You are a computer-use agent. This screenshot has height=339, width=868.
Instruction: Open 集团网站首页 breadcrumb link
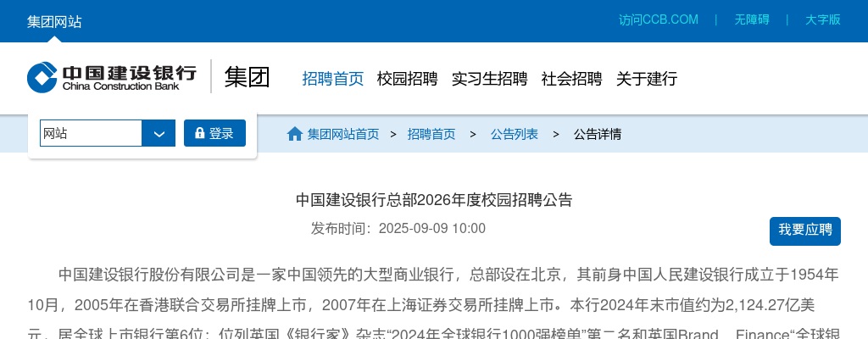click(343, 134)
